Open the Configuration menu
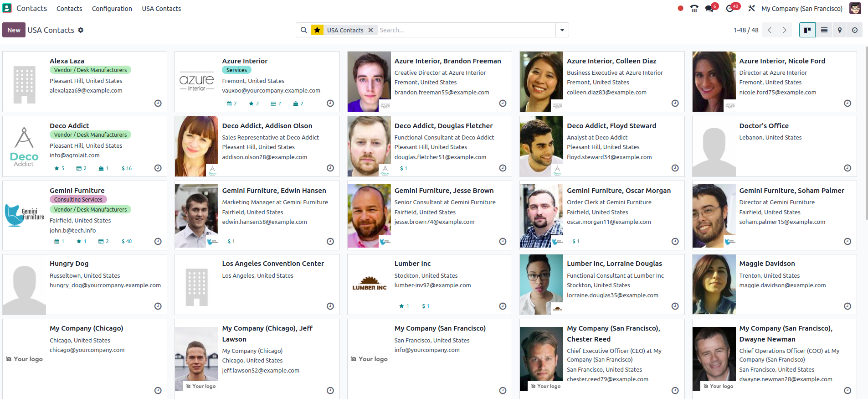Image resolution: width=868 pixels, height=399 pixels. click(x=112, y=9)
